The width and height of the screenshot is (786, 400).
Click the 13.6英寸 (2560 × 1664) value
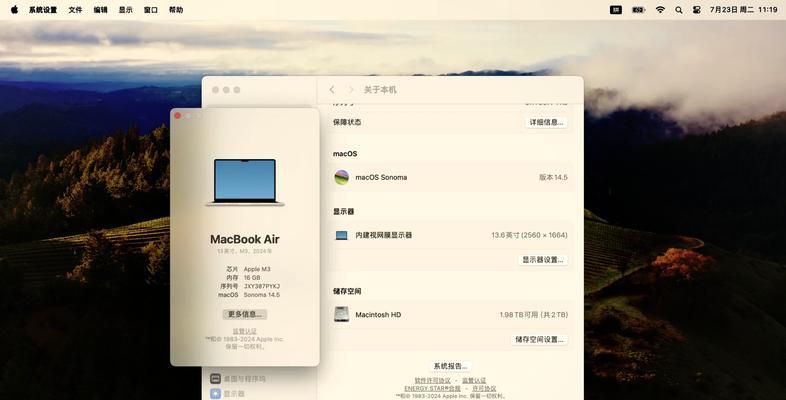[x=529, y=235]
